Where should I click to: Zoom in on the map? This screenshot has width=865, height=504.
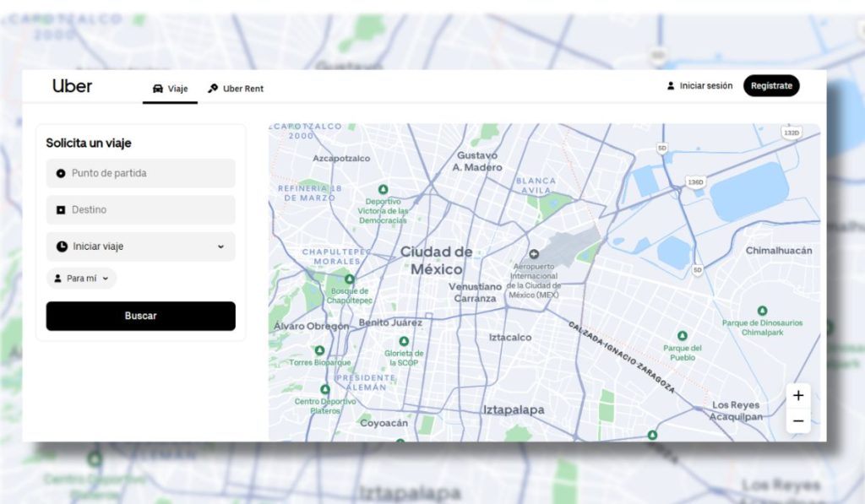[798, 395]
